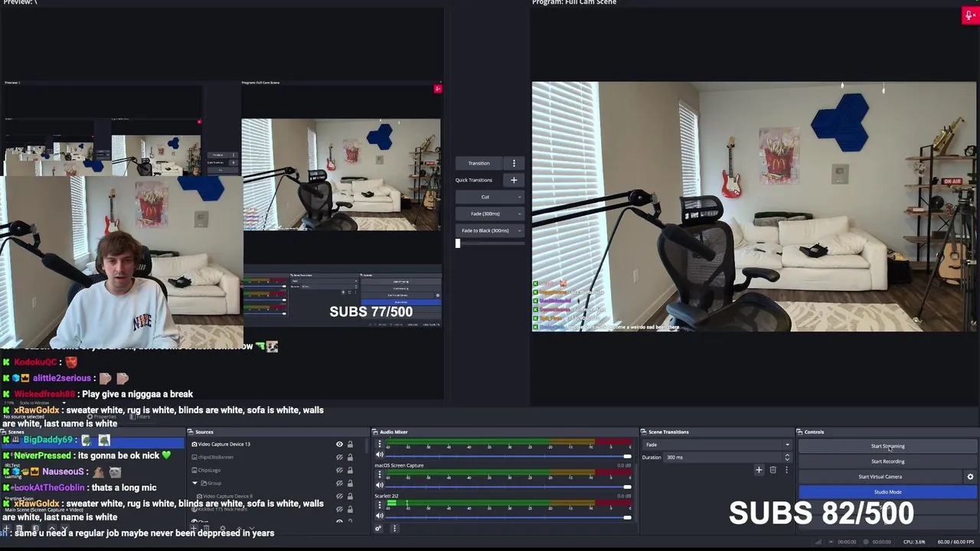Image resolution: width=980 pixels, height=551 pixels.
Task: Open audio options for macOS Screen Capture
Action: coord(379,474)
